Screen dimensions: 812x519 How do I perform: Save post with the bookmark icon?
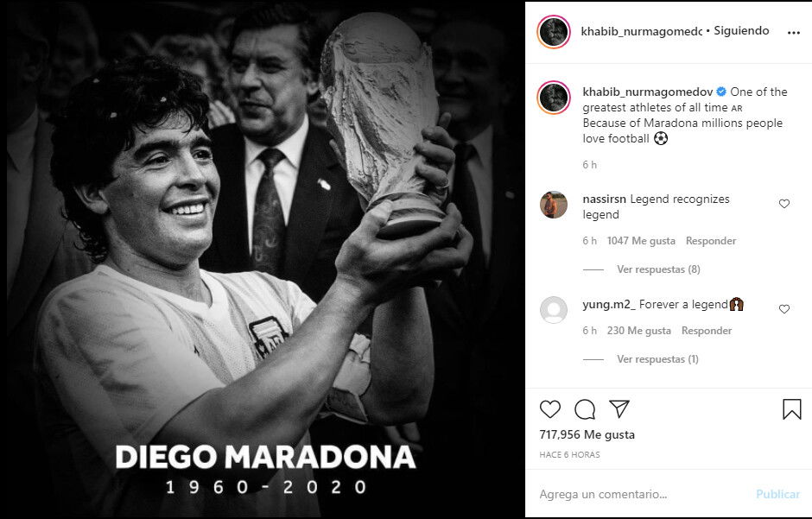coord(792,409)
